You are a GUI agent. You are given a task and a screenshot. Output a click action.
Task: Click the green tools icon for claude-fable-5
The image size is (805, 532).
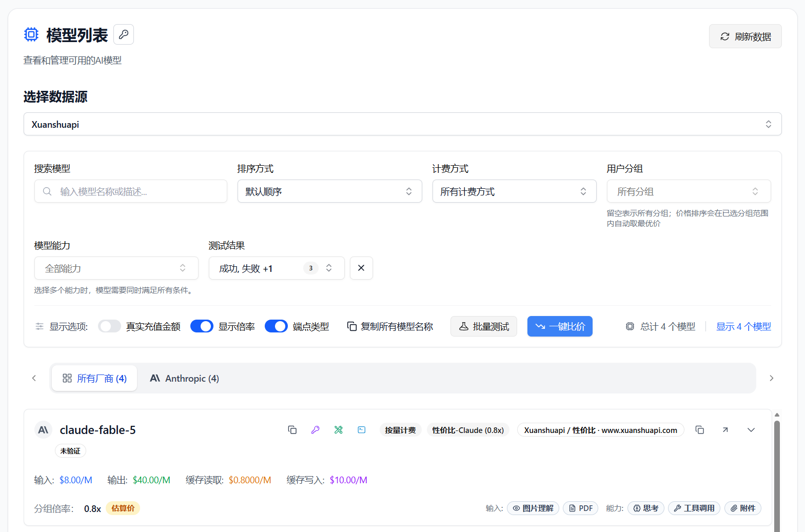coord(339,430)
